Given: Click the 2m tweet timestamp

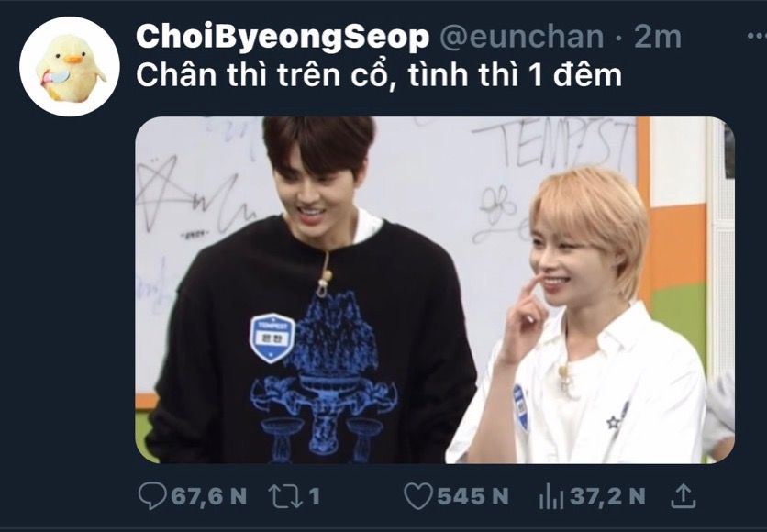Looking at the screenshot, I should point(658,38).
